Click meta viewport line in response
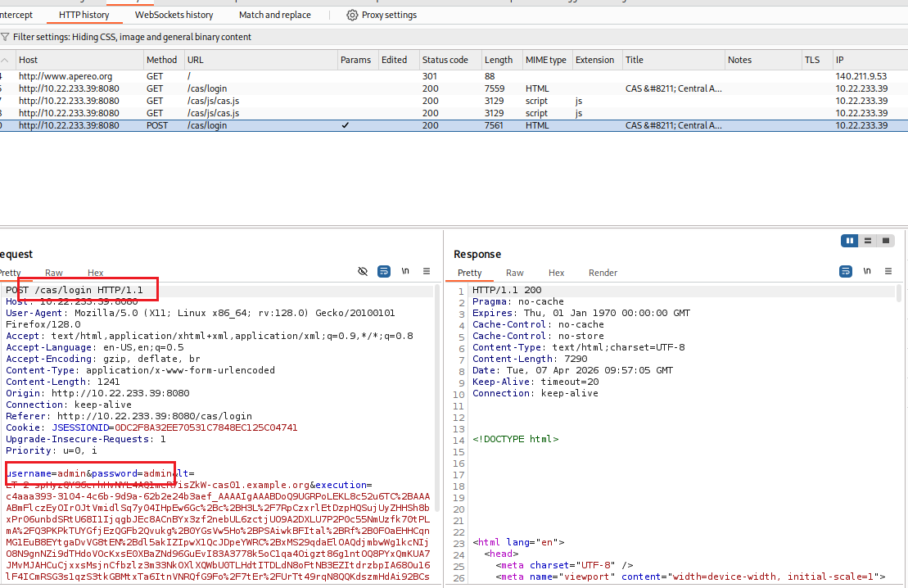 pos(690,577)
